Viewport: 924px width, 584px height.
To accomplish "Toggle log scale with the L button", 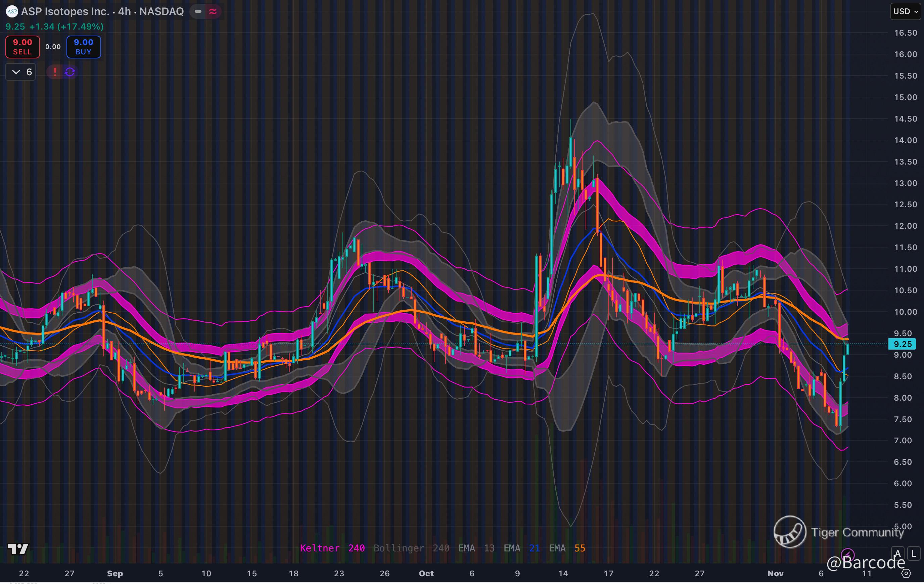I will (914, 554).
